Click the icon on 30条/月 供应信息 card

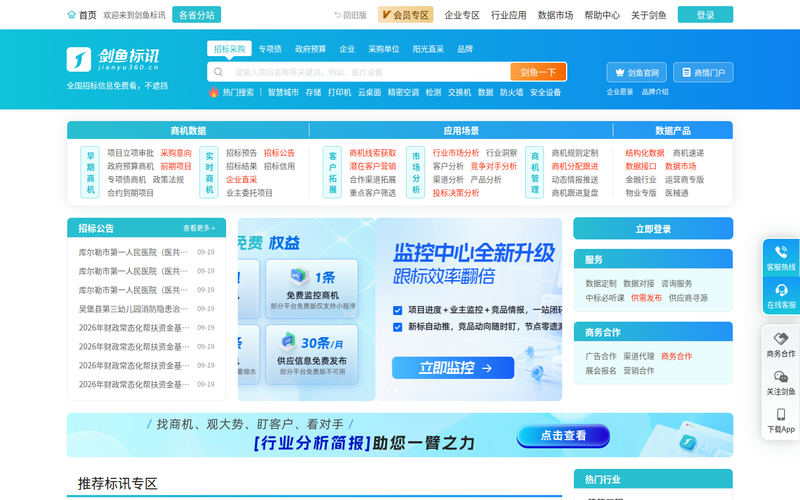(x=289, y=340)
